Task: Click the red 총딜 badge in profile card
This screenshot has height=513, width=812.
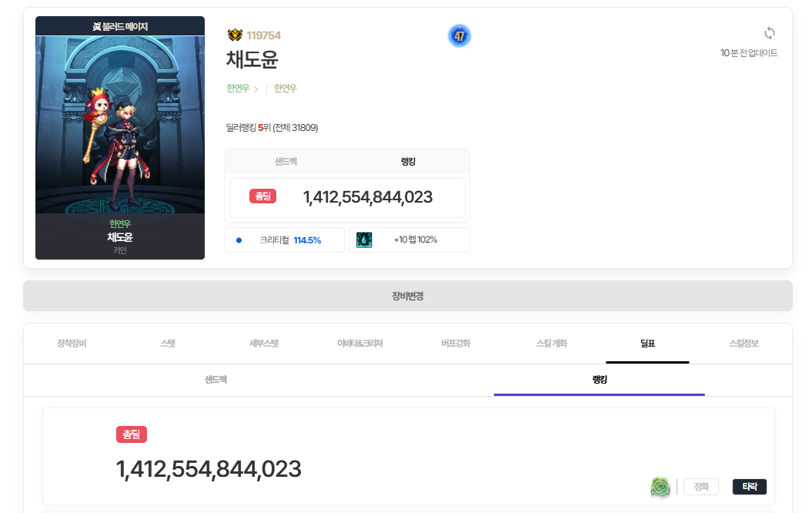Action: pyautogui.click(x=262, y=196)
